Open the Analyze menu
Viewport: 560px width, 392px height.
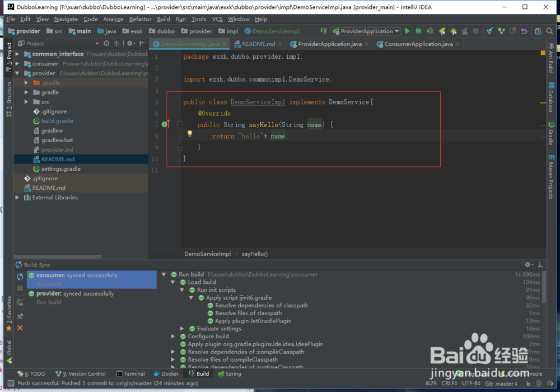click(x=113, y=19)
